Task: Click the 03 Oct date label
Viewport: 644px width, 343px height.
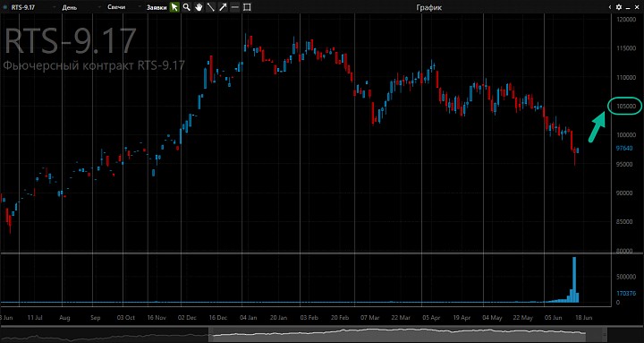Action: (x=126, y=318)
